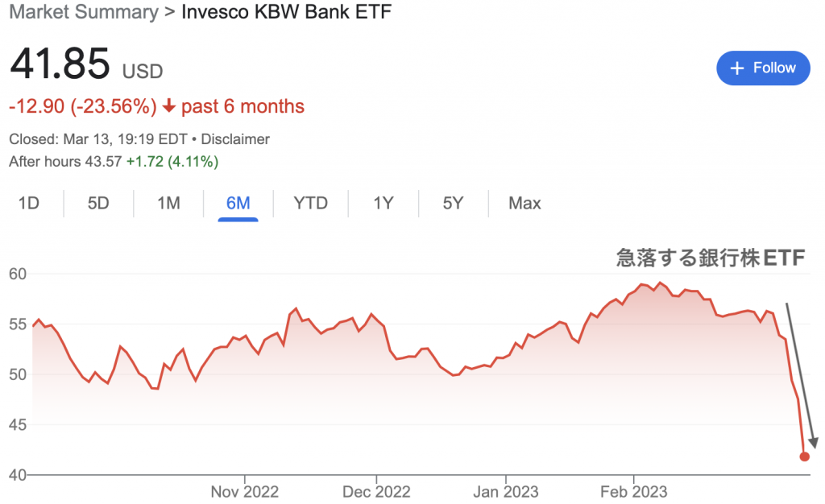Click the red endpoint dot on chart
Viewport: 825px width, 504px height.
click(x=804, y=456)
